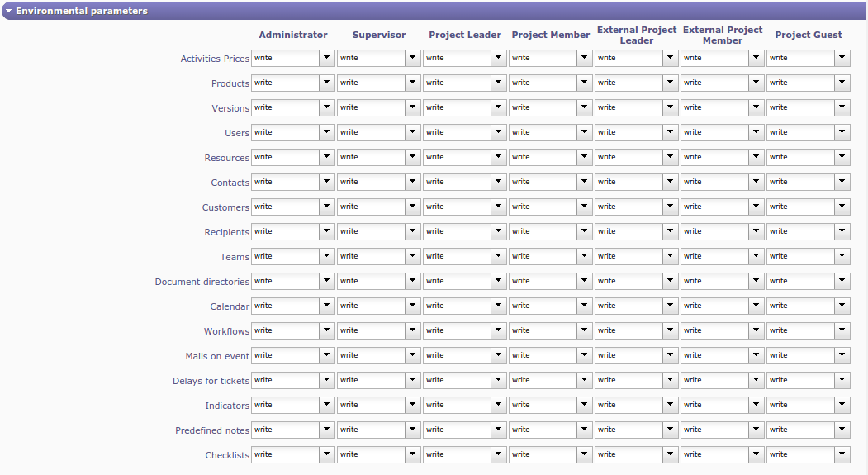Click the Workflows row label
868x475 pixels.
click(x=226, y=331)
